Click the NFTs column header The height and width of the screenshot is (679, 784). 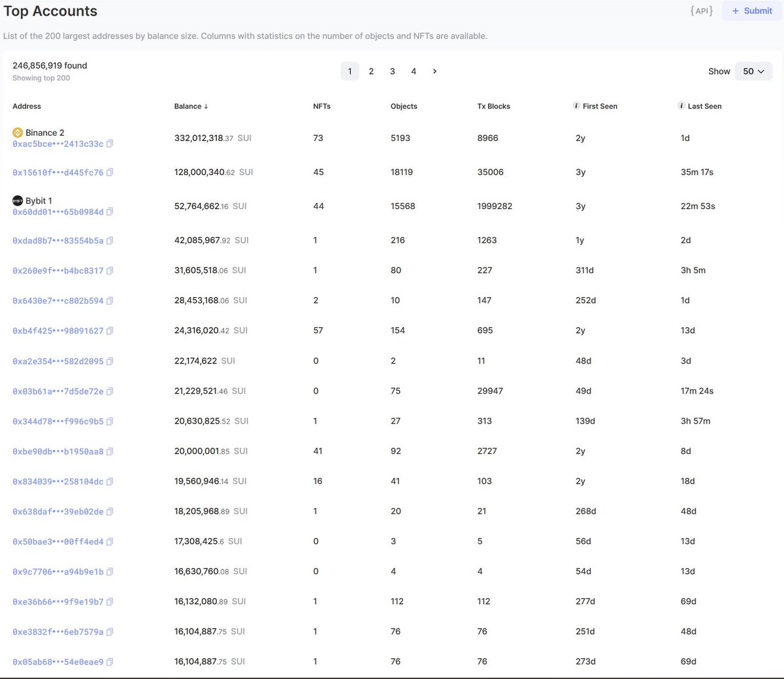coord(321,106)
